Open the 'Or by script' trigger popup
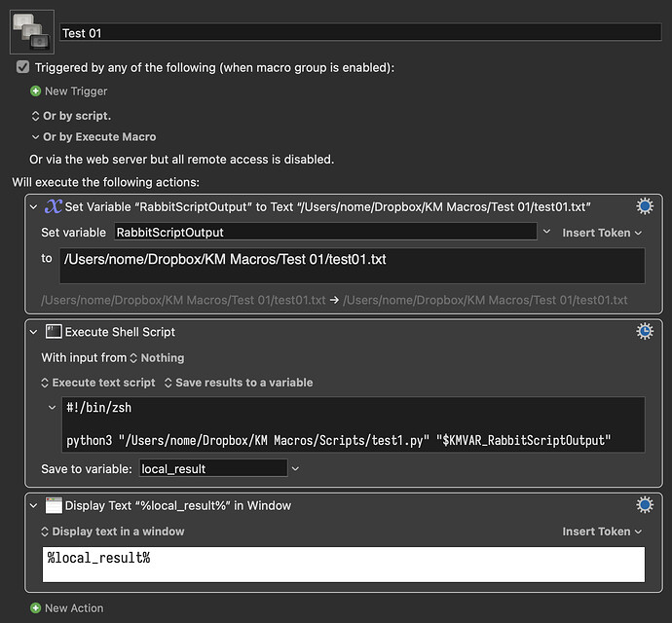 pyautogui.click(x=71, y=116)
